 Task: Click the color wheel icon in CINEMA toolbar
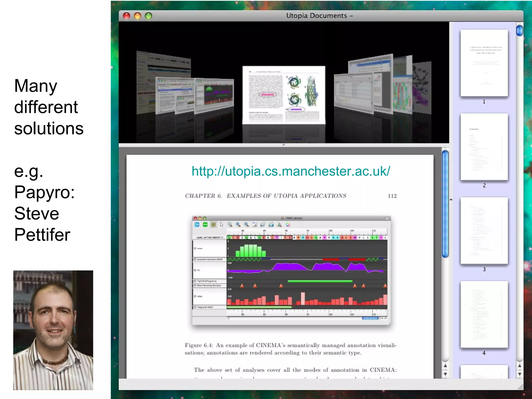[288, 225]
